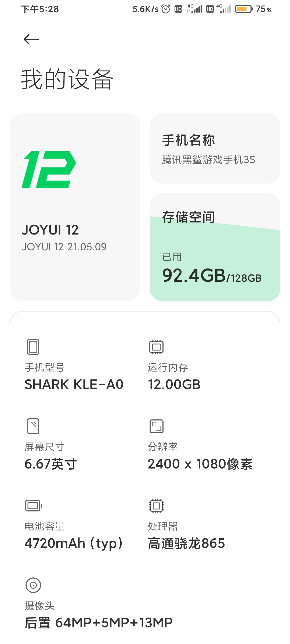Open the 存储空间 storage card
This screenshot has width=290, height=644.
click(x=215, y=247)
